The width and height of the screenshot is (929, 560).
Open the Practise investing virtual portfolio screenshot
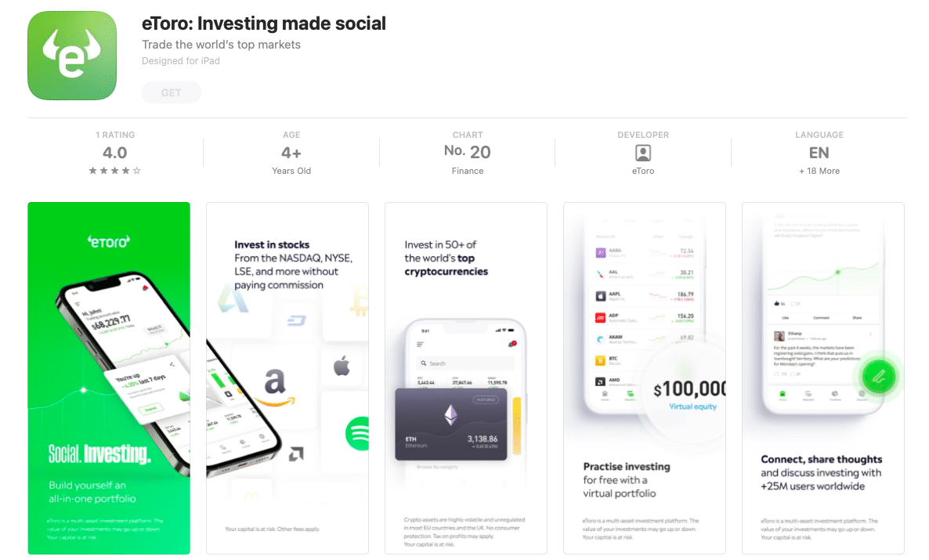pos(645,378)
